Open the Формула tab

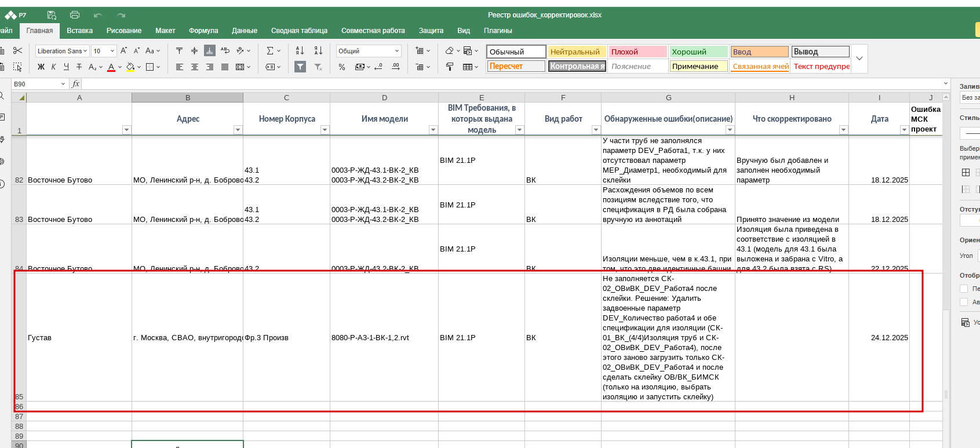click(x=203, y=31)
